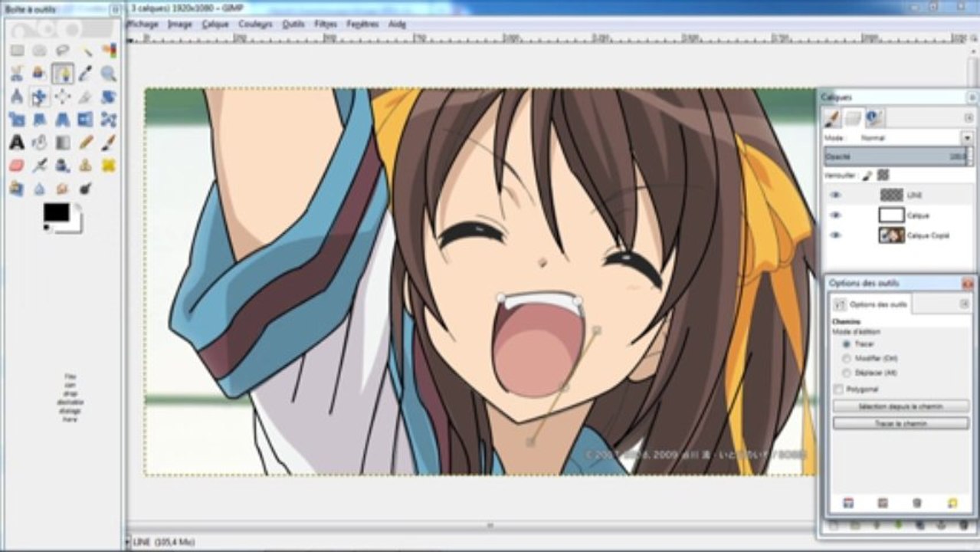Select the Foreground Select tool

coord(40,74)
